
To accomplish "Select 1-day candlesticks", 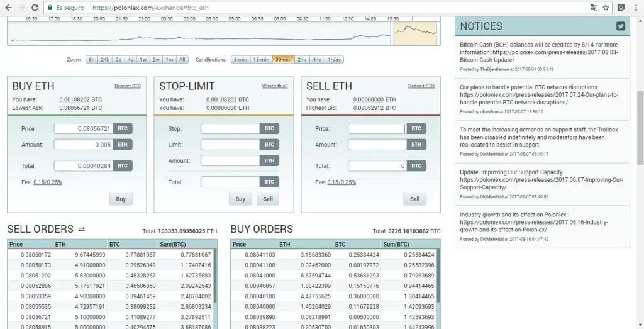I will pyautogui.click(x=334, y=60).
